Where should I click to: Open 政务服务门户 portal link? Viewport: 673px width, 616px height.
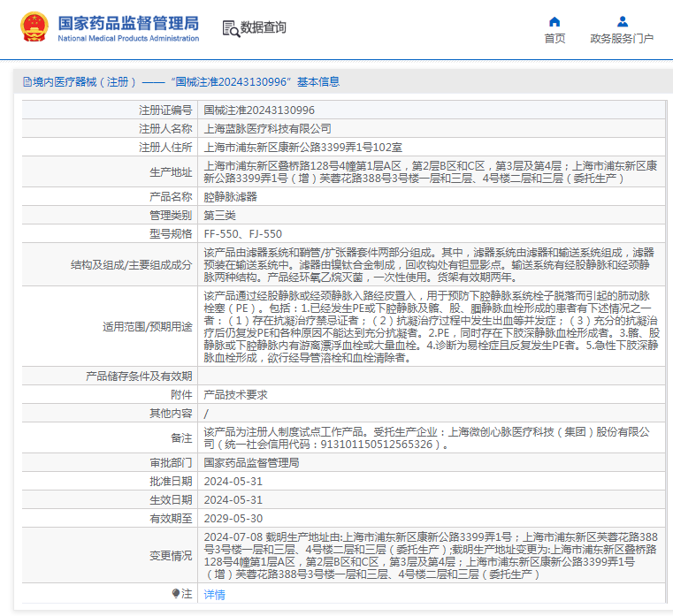[622, 39]
